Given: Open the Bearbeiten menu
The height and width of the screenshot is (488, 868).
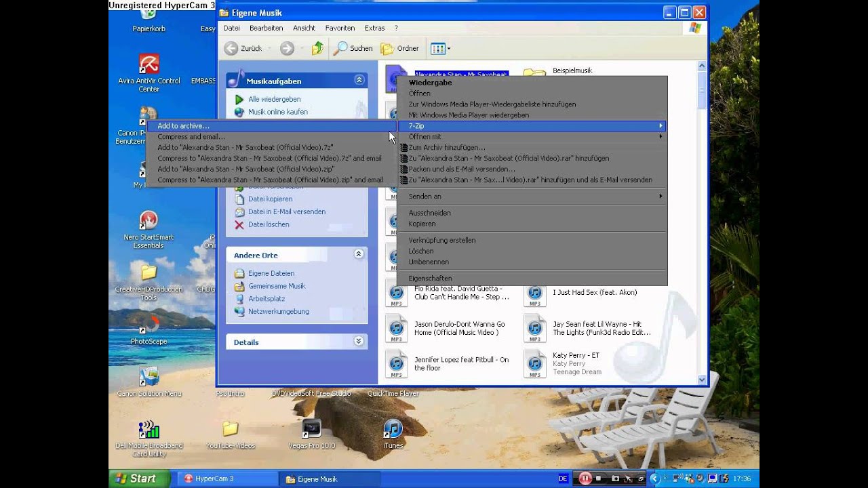Looking at the screenshot, I should click(x=266, y=28).
